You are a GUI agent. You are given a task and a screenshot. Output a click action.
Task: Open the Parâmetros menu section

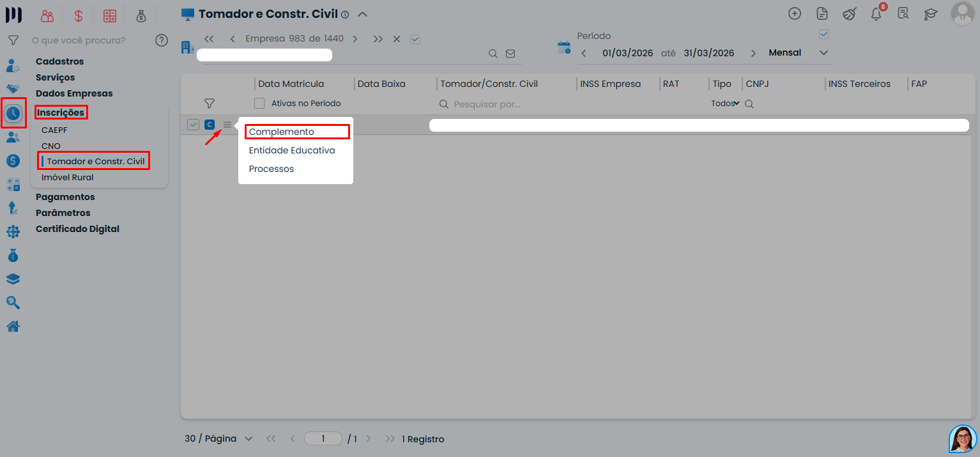(63, 213)
